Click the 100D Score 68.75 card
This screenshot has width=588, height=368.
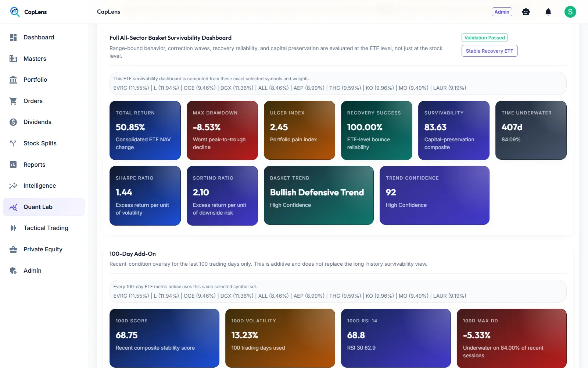coord(164,338)
